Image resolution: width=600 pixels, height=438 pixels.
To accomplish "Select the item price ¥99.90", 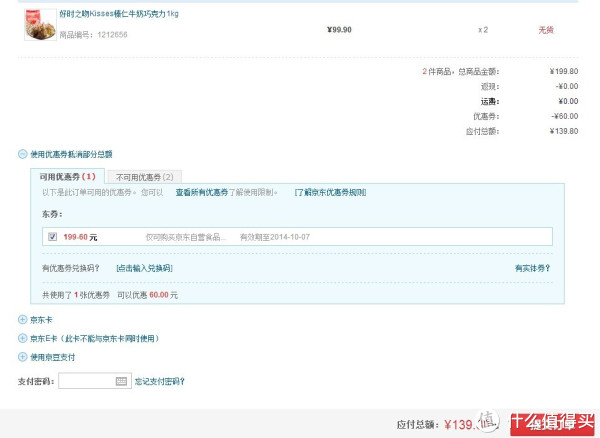I will pos(339,30).
